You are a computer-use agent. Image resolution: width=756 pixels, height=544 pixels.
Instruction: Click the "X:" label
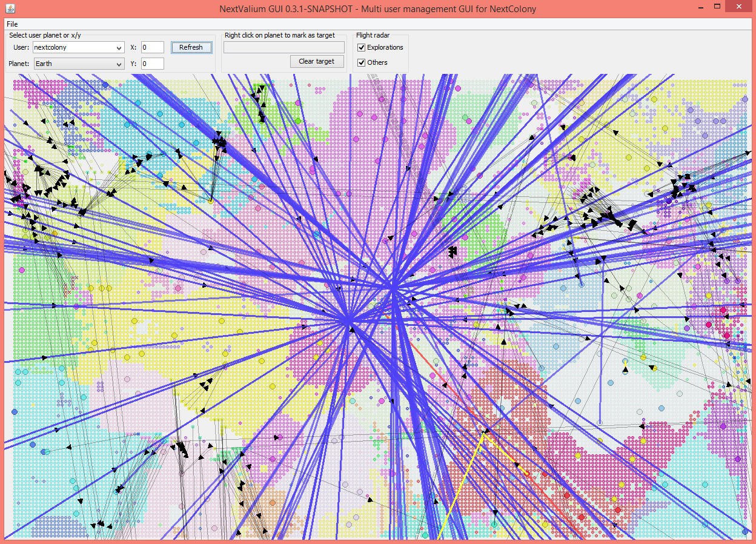tap(134, 47)
